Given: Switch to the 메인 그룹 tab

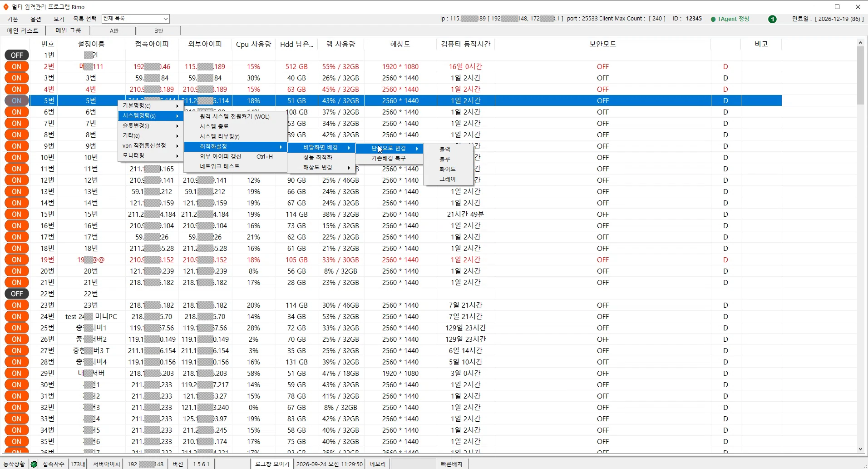Looking at the screenshot, I should tap(68, 30).
